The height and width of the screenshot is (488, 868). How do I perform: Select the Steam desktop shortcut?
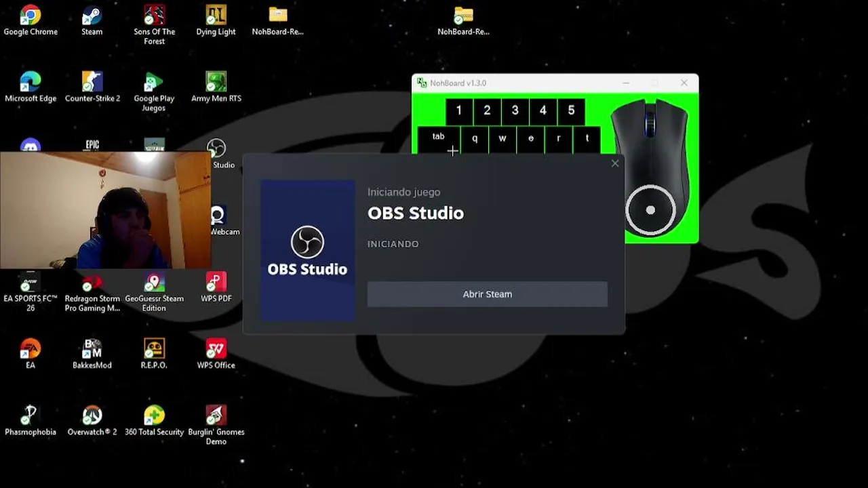tap(92, 20)
